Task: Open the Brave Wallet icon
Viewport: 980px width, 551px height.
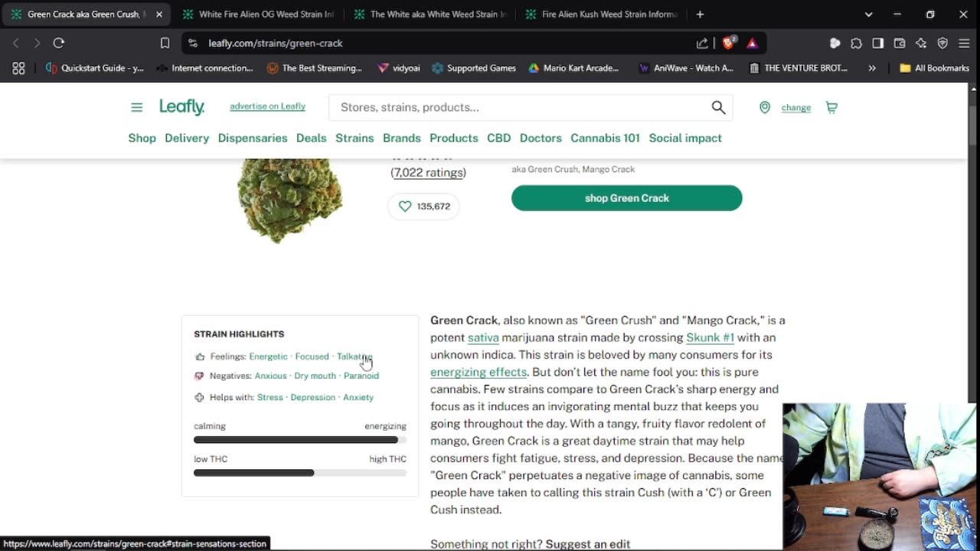Action: [x=900, y=44]
